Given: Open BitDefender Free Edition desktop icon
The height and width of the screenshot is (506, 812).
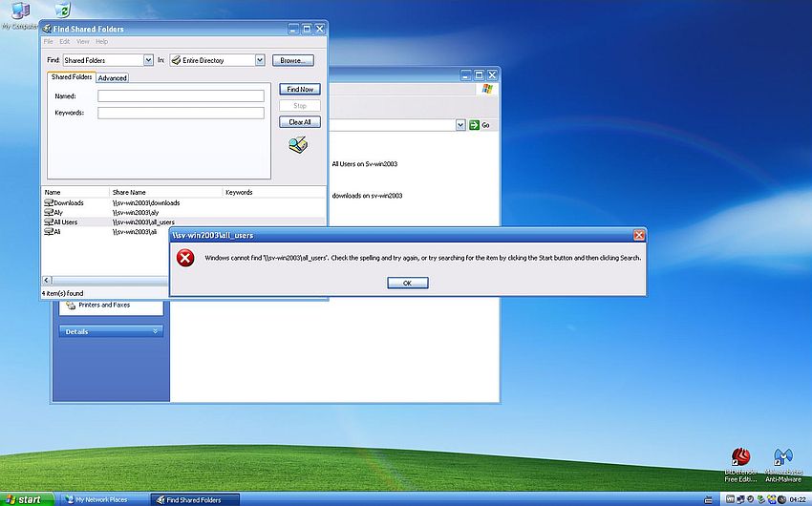Looking at the screenshot, I should tap(739, 458).
